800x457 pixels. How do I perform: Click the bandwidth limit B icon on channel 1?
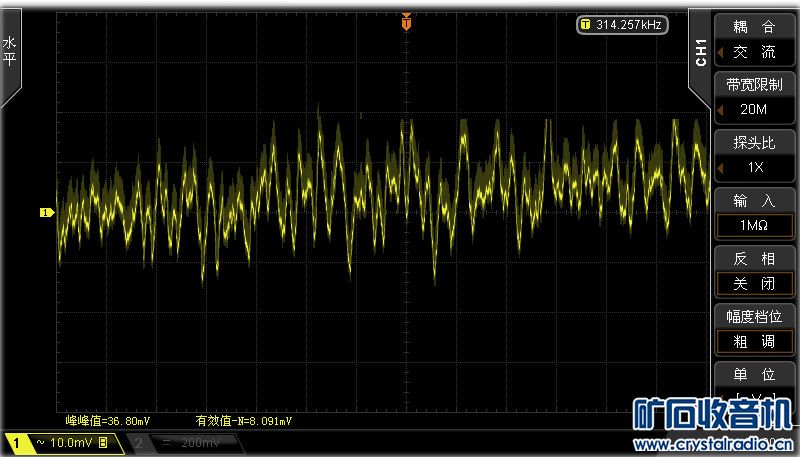click(x=103, y=442)
